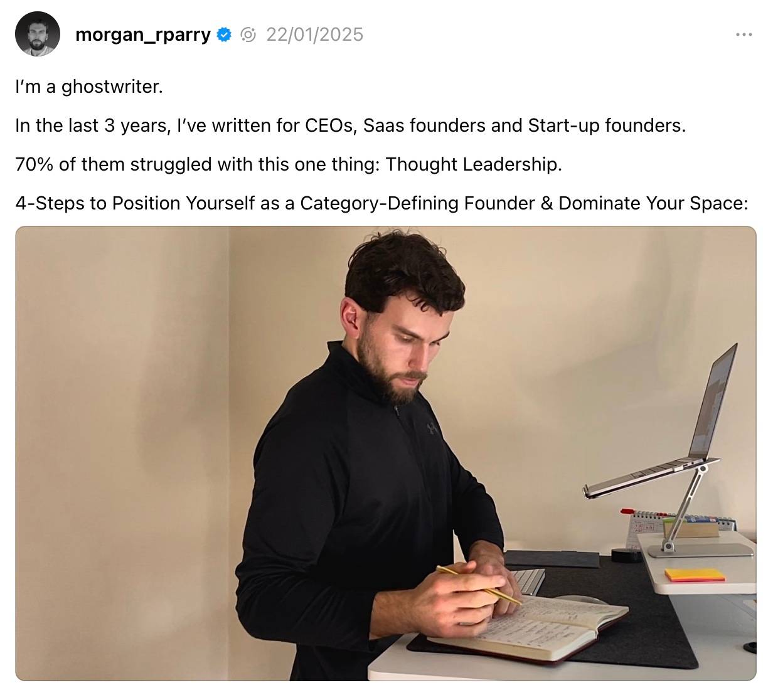Open the attached photo of the man writing
The height and width of the screenshot is (700, 773).
click(x=386, y=453)
